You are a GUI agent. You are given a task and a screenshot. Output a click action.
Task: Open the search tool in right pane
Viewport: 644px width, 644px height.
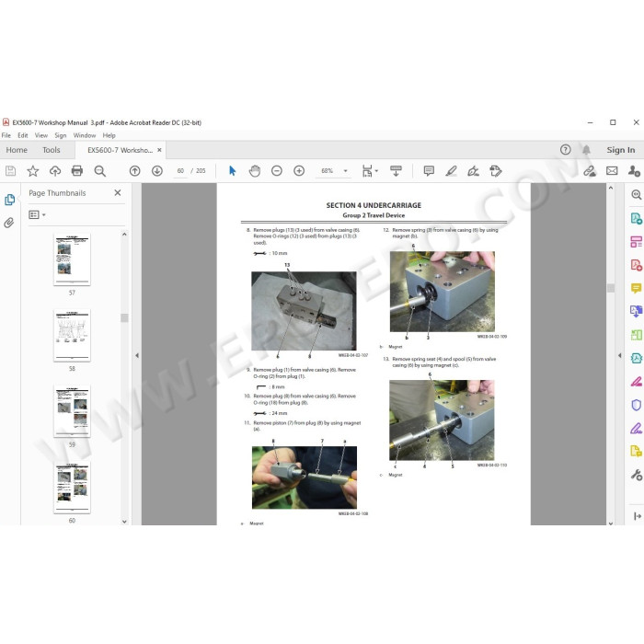pos(637,195)
